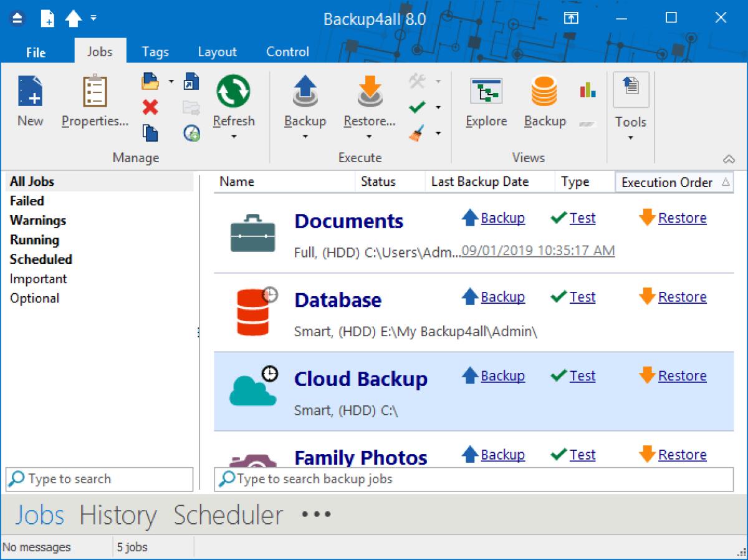This screenshot has width=748, height=560.
Task: Follow the Backup link for Documents job
Action: pyautogui.click(x=502, y=218)
